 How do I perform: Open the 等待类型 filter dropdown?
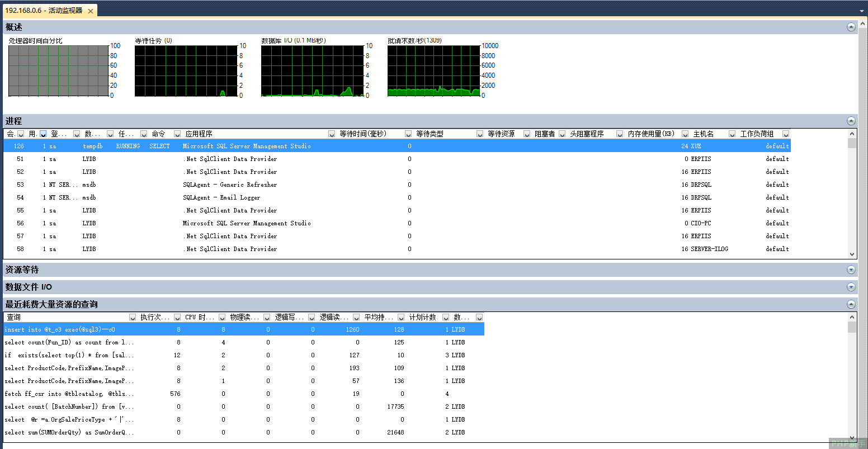(x=480, y=134)
